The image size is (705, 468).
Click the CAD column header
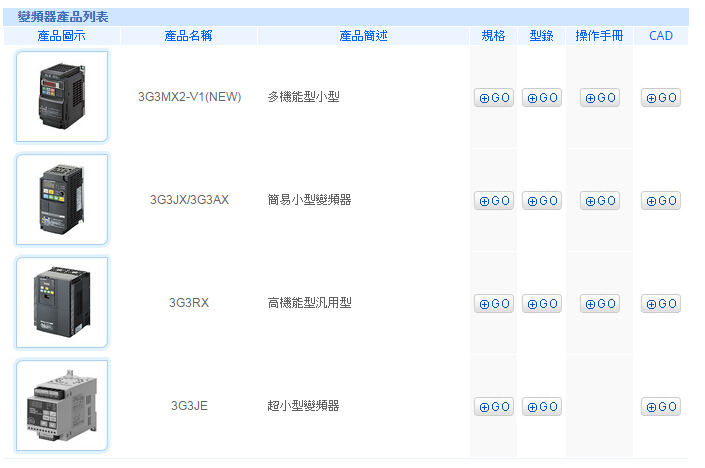(x=661, y=36)
